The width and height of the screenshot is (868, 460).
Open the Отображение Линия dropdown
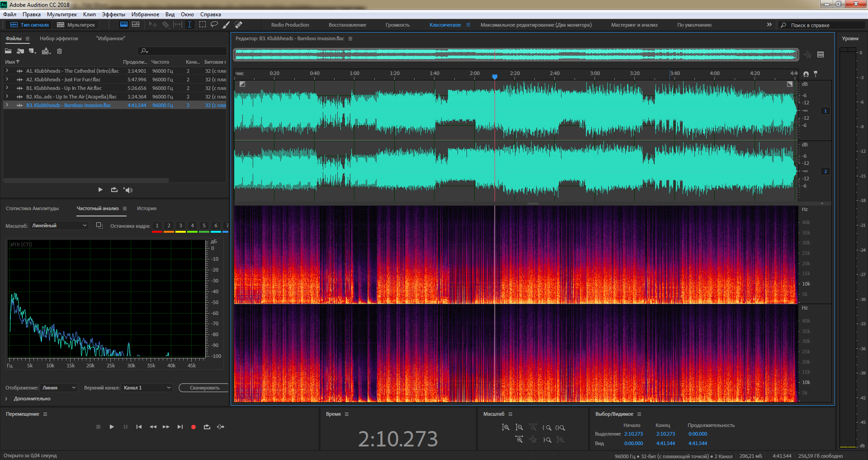[59, 388]
